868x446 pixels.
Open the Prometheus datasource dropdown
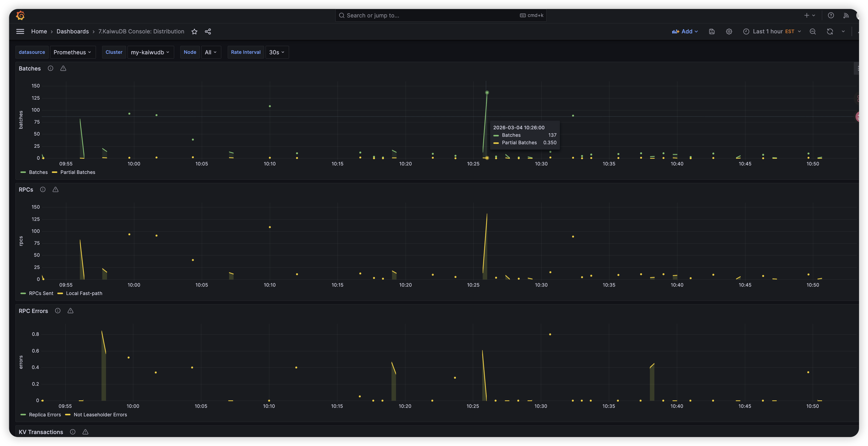pos(72,52)
